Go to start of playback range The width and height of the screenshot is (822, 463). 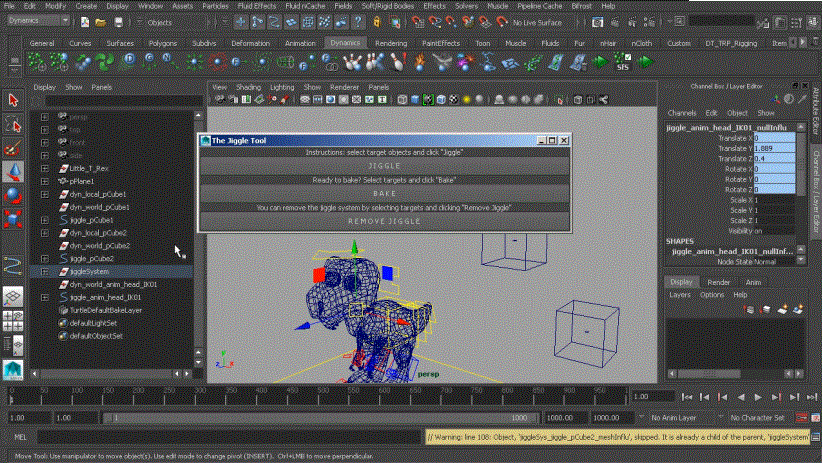point(687,397)
